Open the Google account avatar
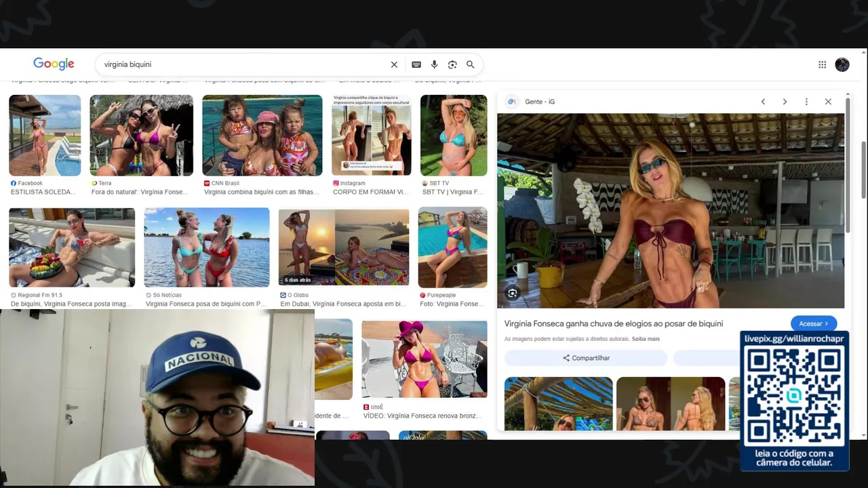868x488 pixels. pyautogui.click(x=842, y=64)
